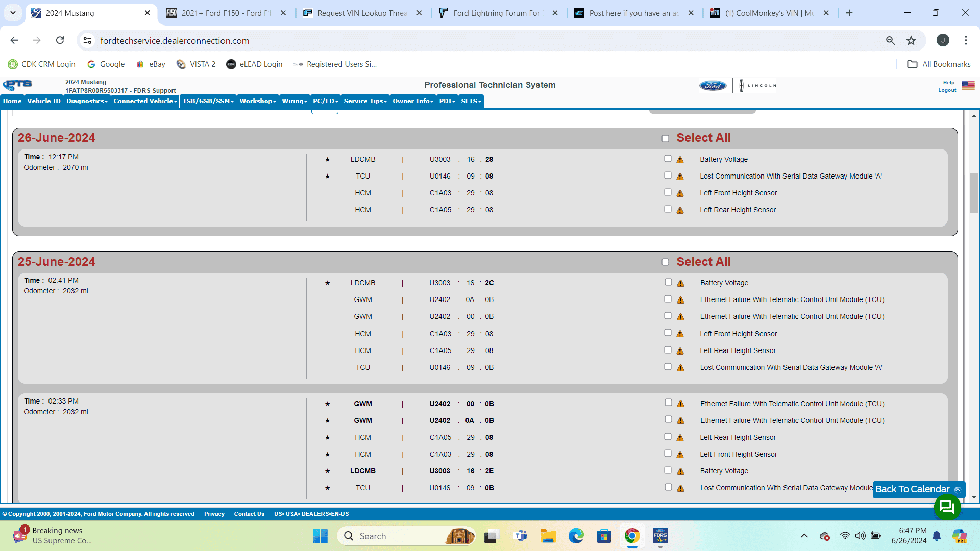Screen dimensions: 980x551
Task: Click the page vertical scrollbar thumb
Action: click(974, 193)
